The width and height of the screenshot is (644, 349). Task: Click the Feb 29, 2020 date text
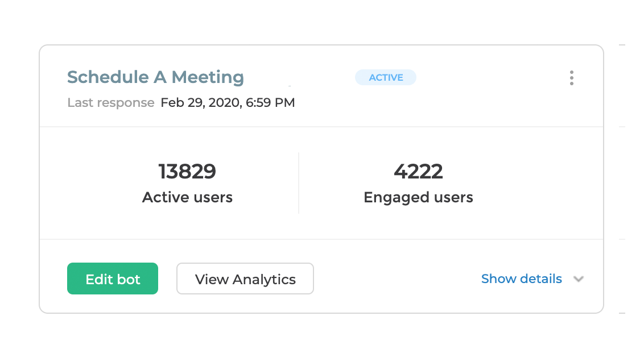pyautogui.click(x=201, y=103)
